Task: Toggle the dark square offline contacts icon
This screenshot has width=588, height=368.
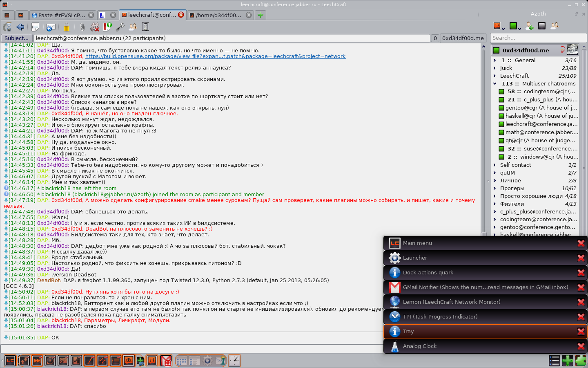Action: point(542,26)
